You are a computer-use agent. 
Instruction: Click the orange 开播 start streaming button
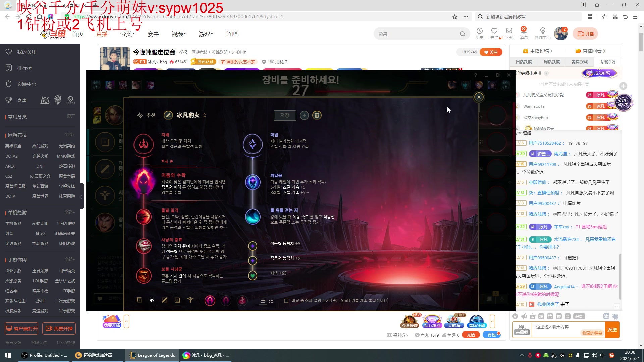pyautogui.click(x=586, y=34)
